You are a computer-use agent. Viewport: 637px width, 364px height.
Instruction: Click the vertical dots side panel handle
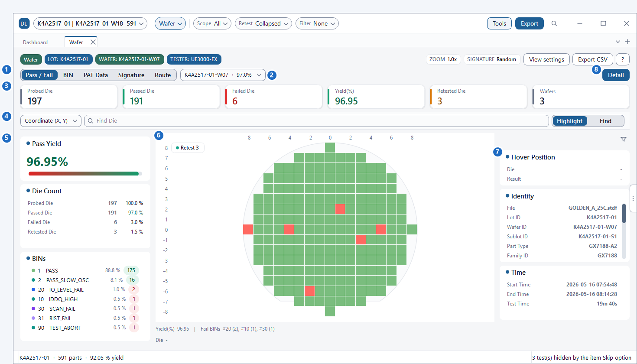click(633, 198)
